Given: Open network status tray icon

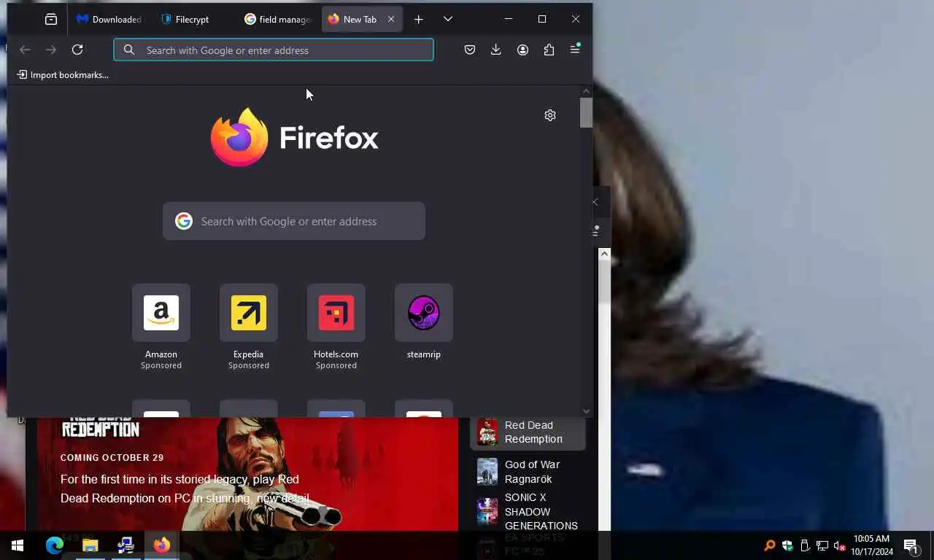Looking at the screenshot, I should coord(822,545).
